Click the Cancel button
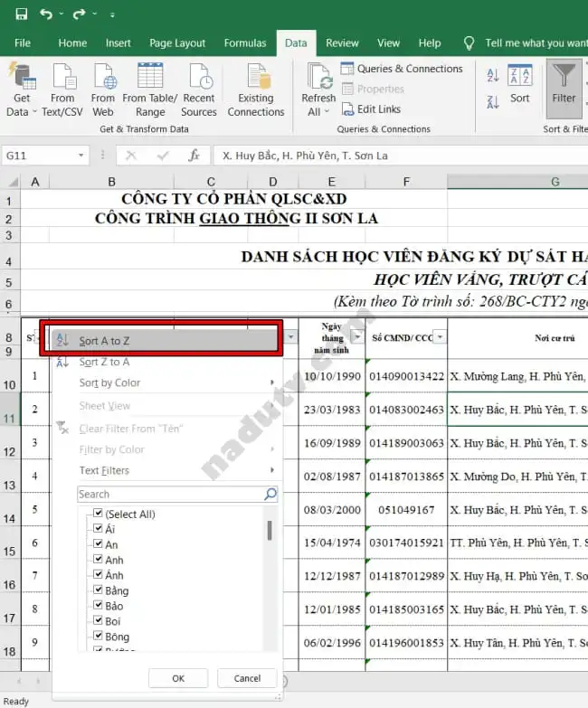588x708 pixels. pyautogui.click(x=247, y=678)
